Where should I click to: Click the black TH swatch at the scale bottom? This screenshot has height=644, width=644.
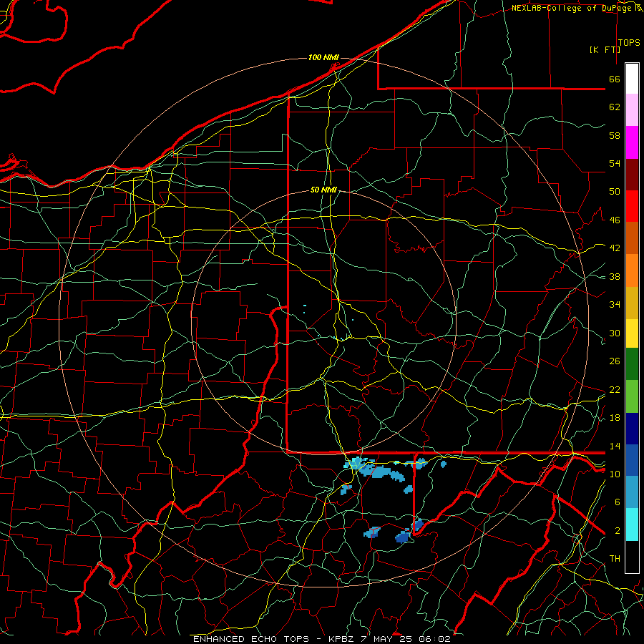pos(632,557)
